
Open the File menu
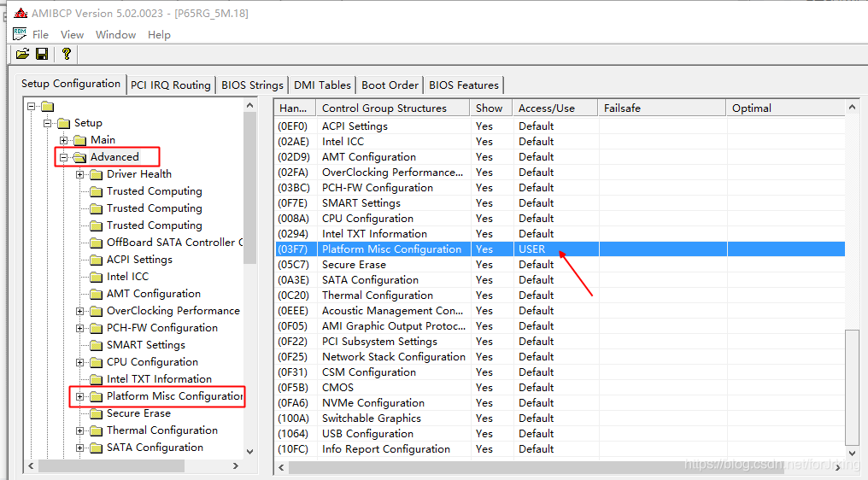click(40, 34)
